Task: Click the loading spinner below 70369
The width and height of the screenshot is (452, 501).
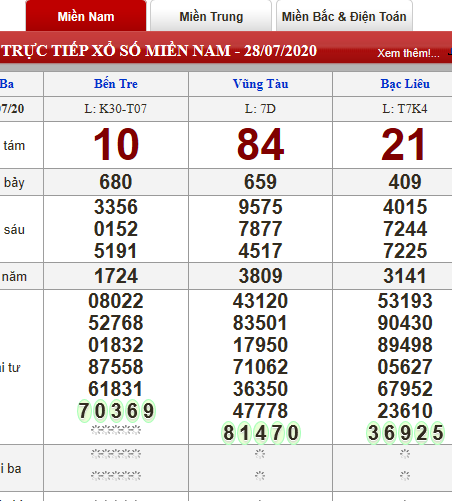Action: click(116, 430)
